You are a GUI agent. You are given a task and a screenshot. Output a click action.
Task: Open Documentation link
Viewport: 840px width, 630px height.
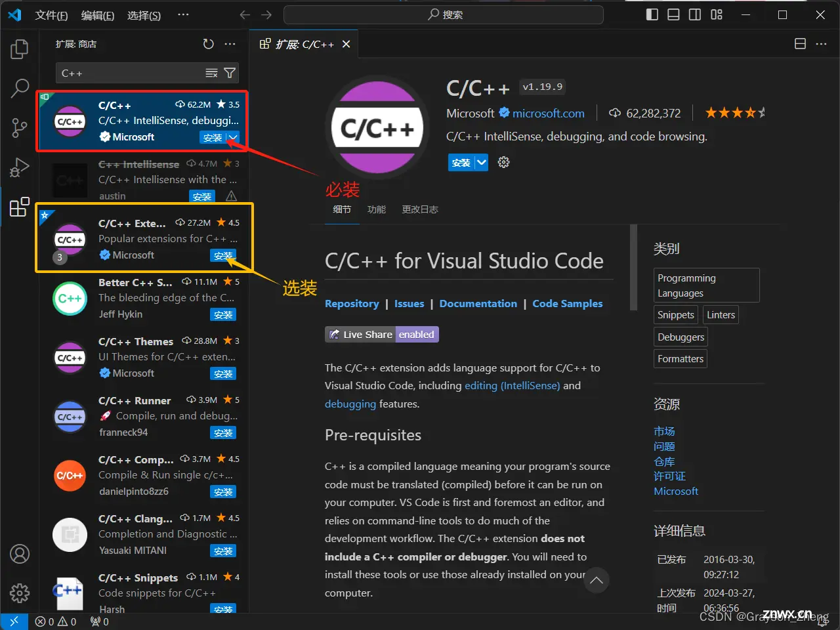(478, 303)
